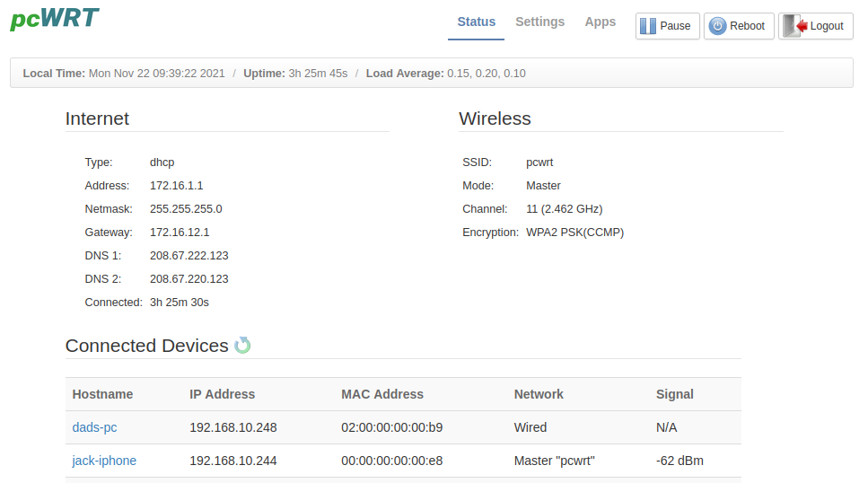Click the power icon in Reboot button

(x=717, y=26)
